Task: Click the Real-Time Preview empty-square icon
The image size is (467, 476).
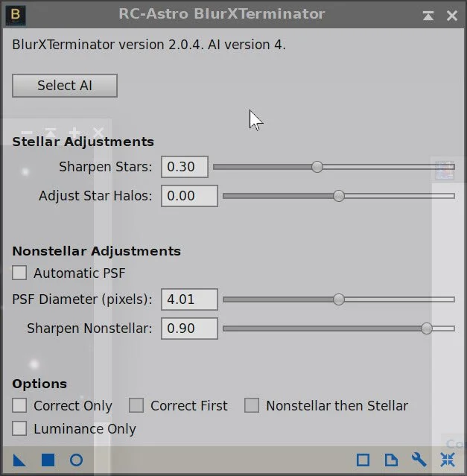Action: coord(363,460)
